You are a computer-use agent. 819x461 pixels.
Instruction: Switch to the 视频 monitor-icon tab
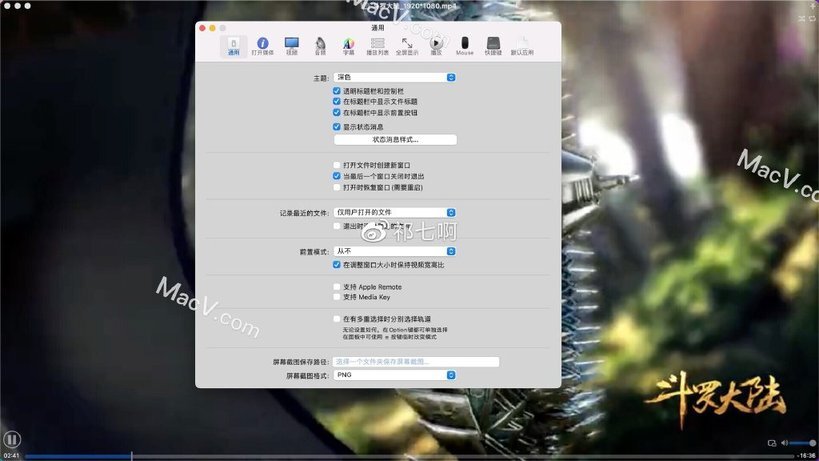291,46
